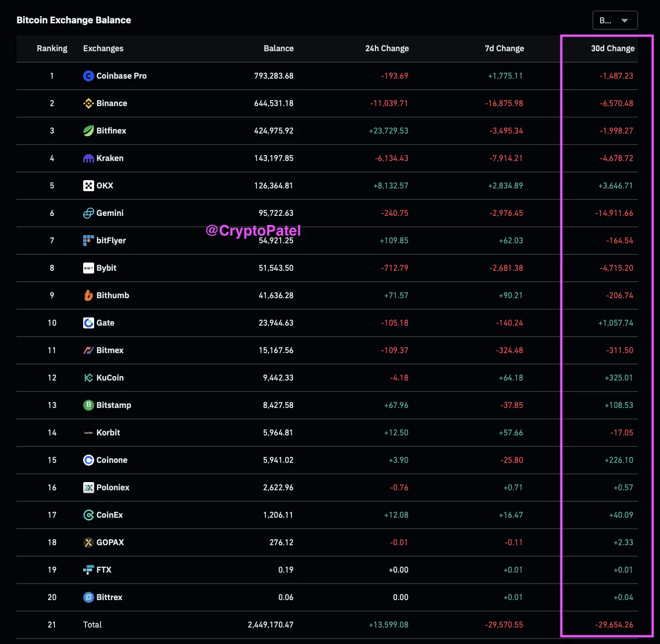Open the Gate exchange name

pos(106,323)
